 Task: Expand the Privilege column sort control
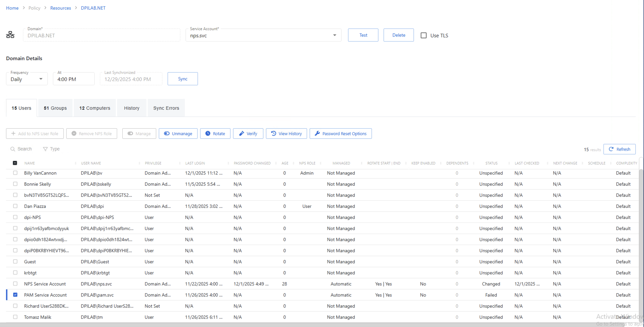tap(179, 163)
